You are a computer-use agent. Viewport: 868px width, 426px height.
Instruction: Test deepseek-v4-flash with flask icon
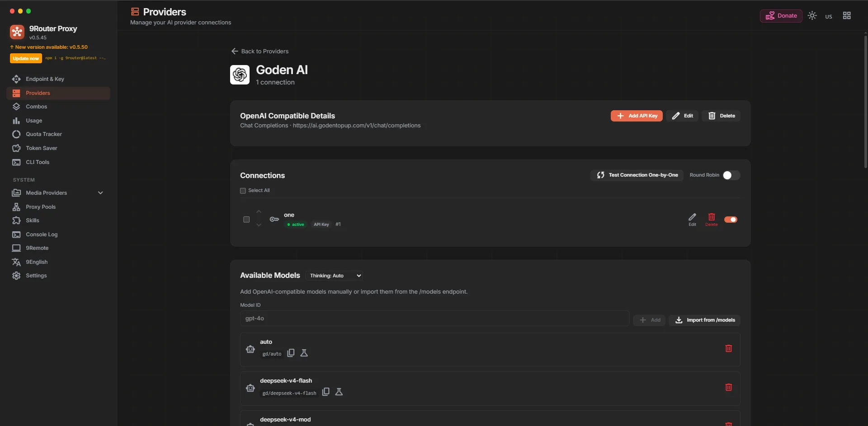click(x=339, y=392)
